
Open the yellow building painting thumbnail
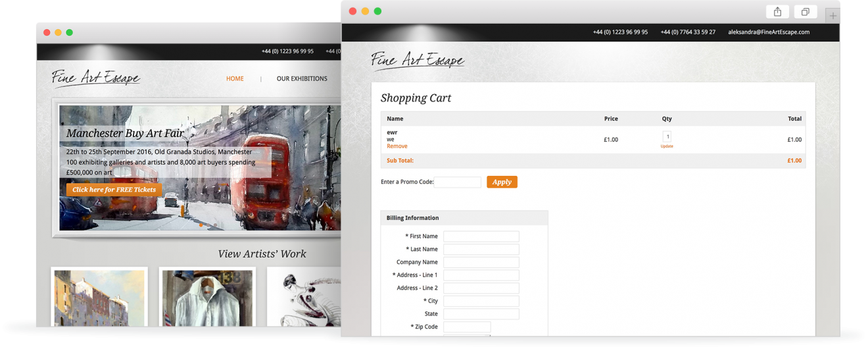click(99, 298)
